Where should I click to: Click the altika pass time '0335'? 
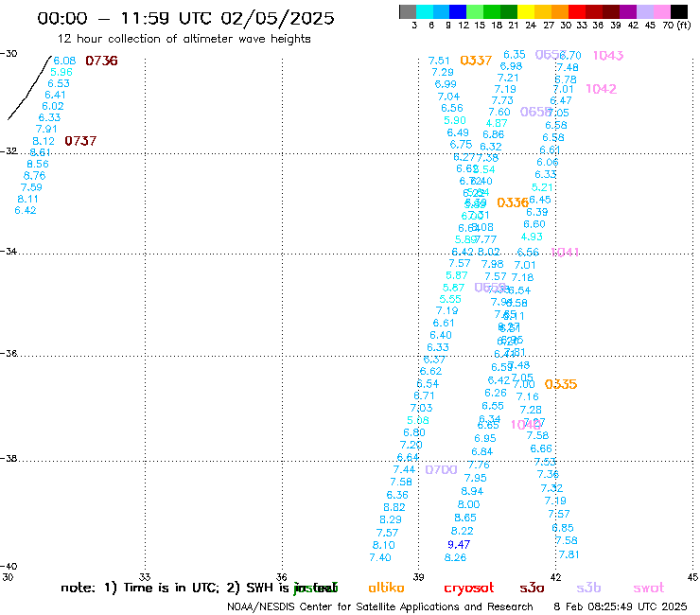click(x=561, y=384)
